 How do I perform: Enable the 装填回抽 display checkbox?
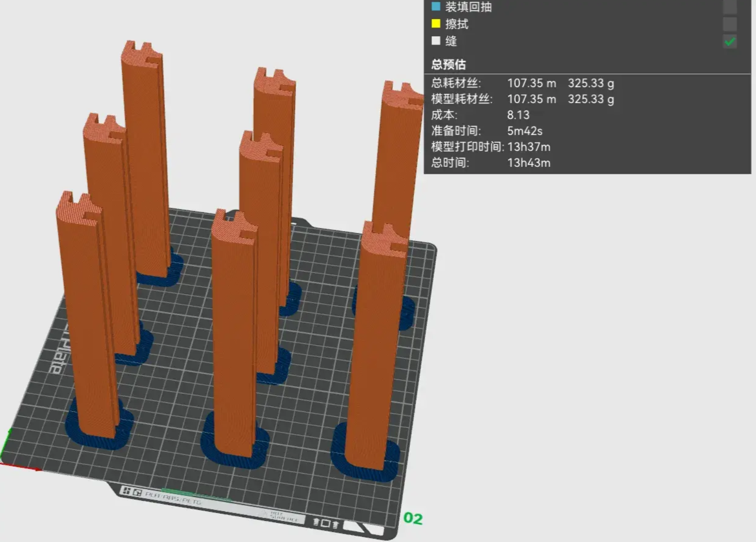(x=730, y=7)
